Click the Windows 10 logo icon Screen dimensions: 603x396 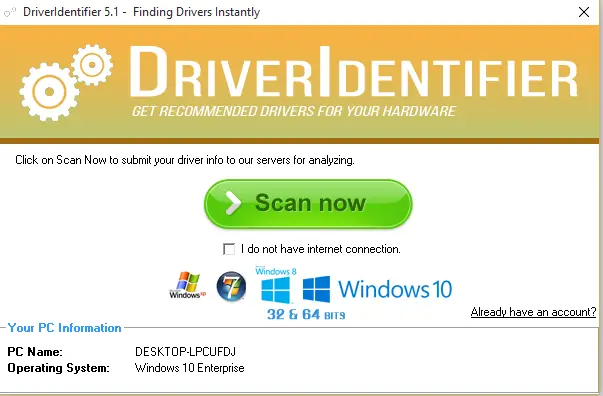[x=377, y=289]
